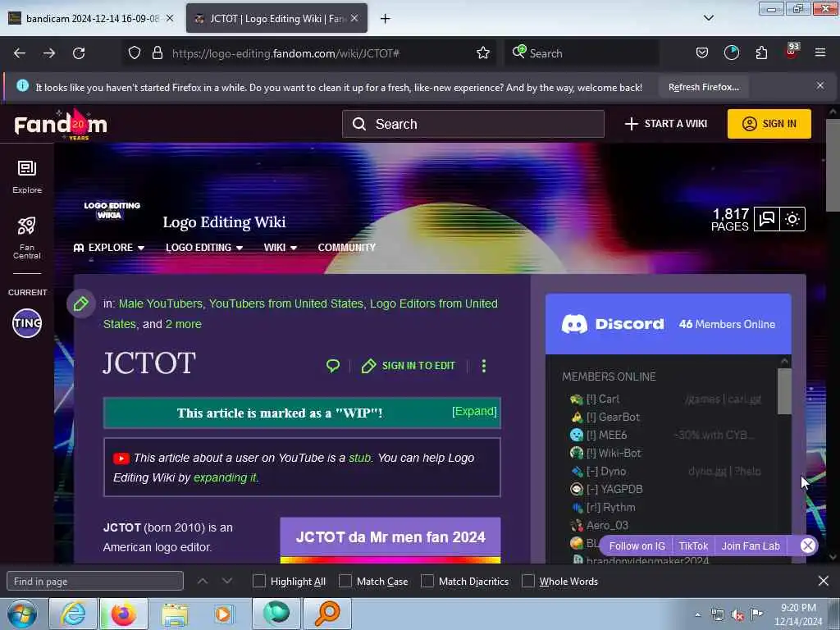Click the SIGN IN yellow button
The width and height of the screenshot is (840, 630).
click(769, 124)
